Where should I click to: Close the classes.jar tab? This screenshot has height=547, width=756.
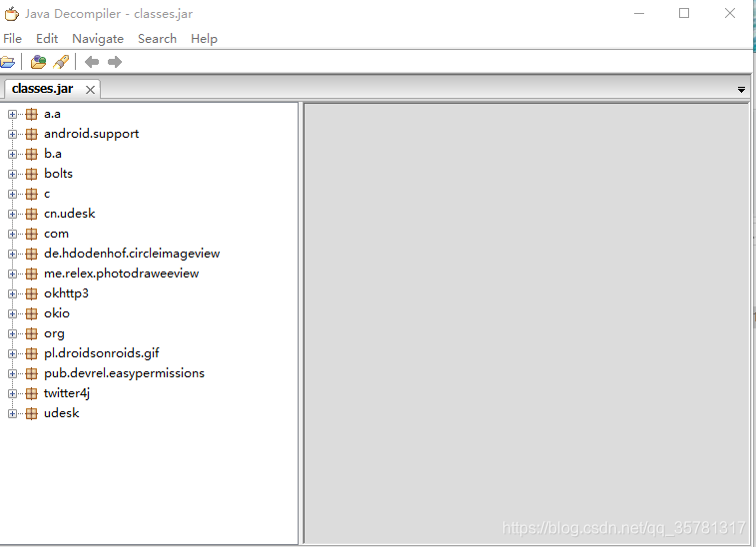click(90, 90)
